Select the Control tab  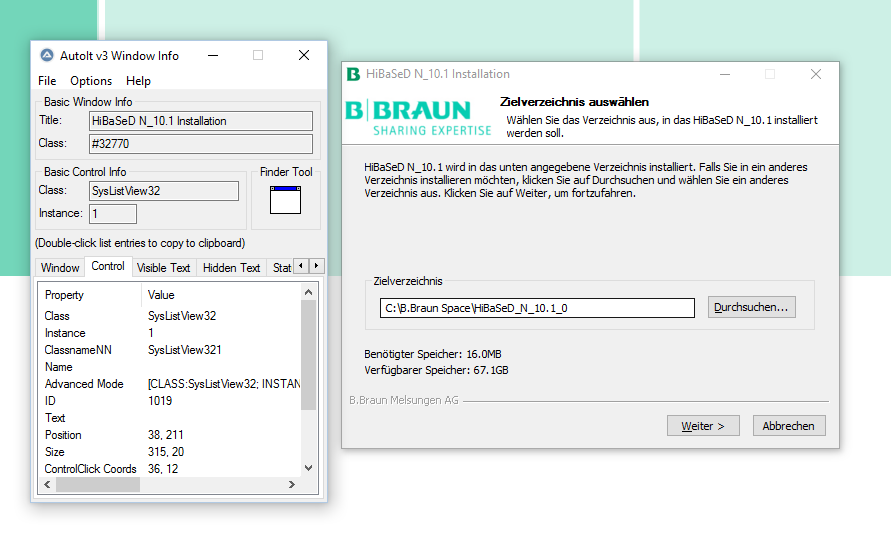click(108, 266)
